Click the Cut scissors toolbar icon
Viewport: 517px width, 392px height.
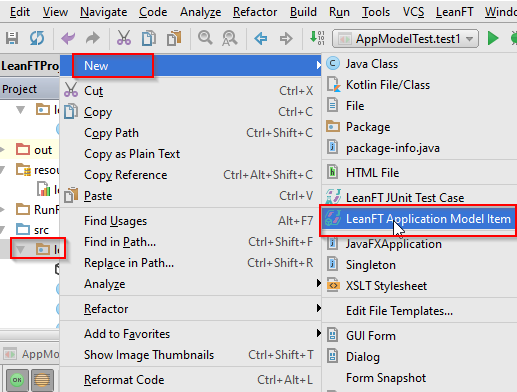(x=124, y=38)
